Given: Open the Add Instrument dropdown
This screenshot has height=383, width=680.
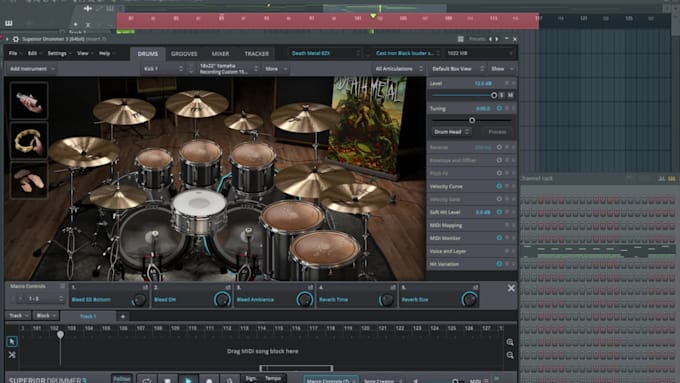Looking at the screenshot, I should [x=32, y=69].
